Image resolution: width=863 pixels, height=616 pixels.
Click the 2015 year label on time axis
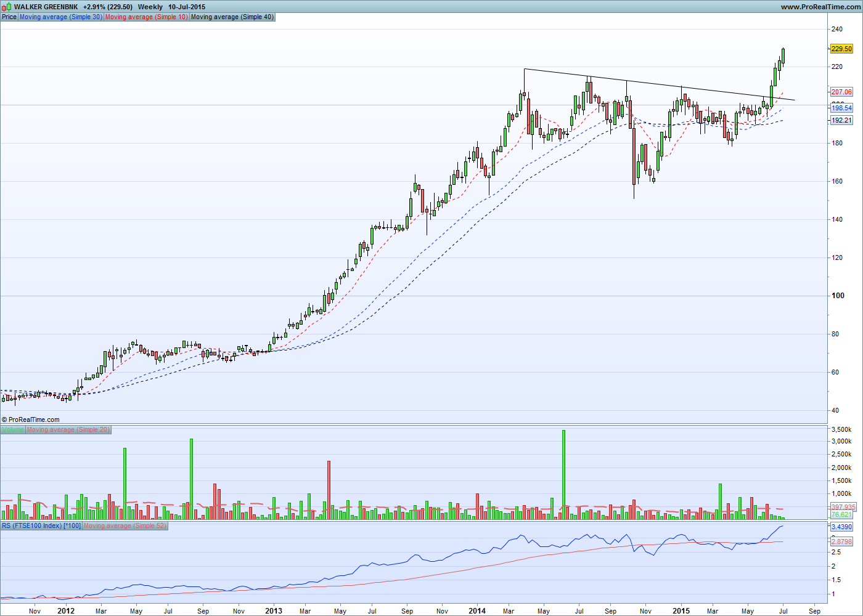pyautogui.click(x=681, y=611)
